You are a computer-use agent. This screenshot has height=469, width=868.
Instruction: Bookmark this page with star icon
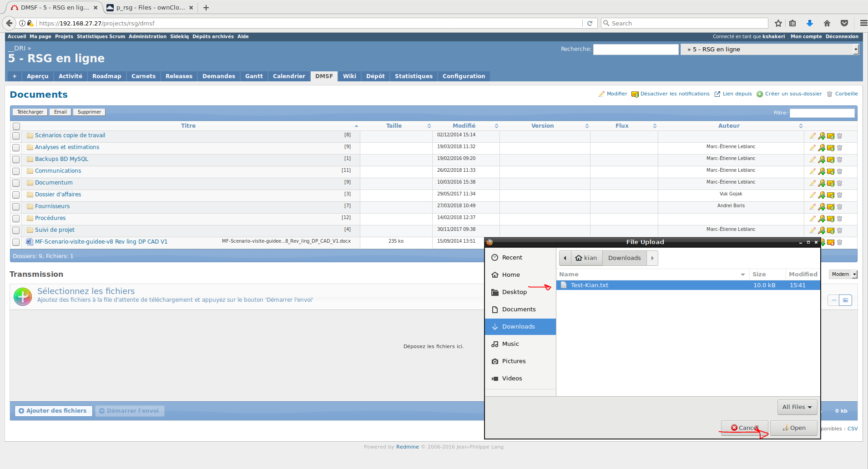coord(778,23)
